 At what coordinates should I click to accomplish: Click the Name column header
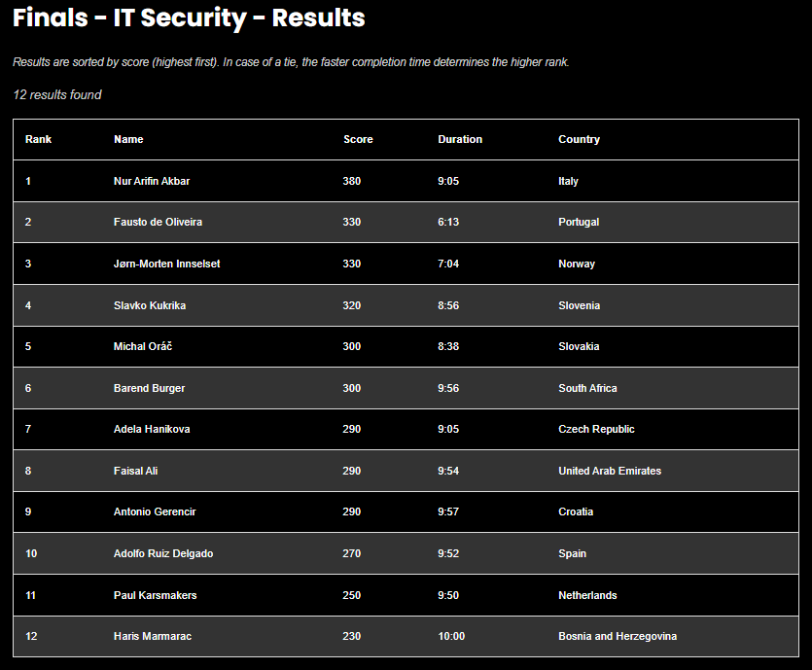point(128,139)
